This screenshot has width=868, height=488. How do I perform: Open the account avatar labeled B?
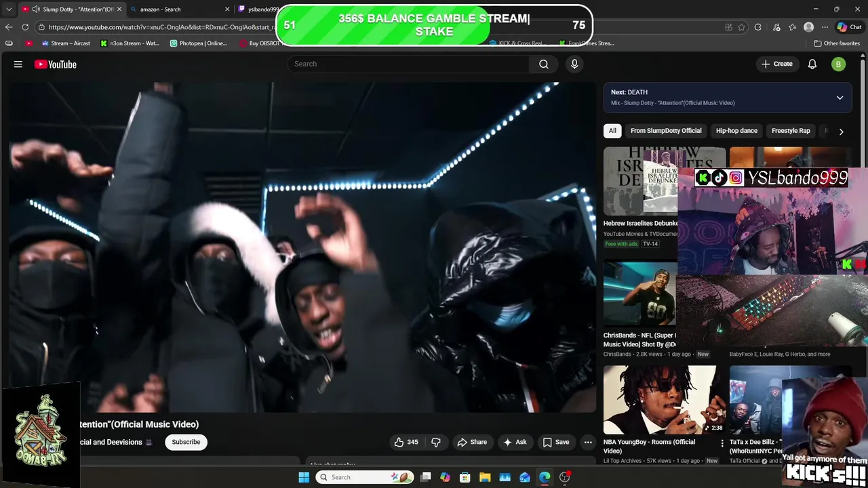point(839,64)
